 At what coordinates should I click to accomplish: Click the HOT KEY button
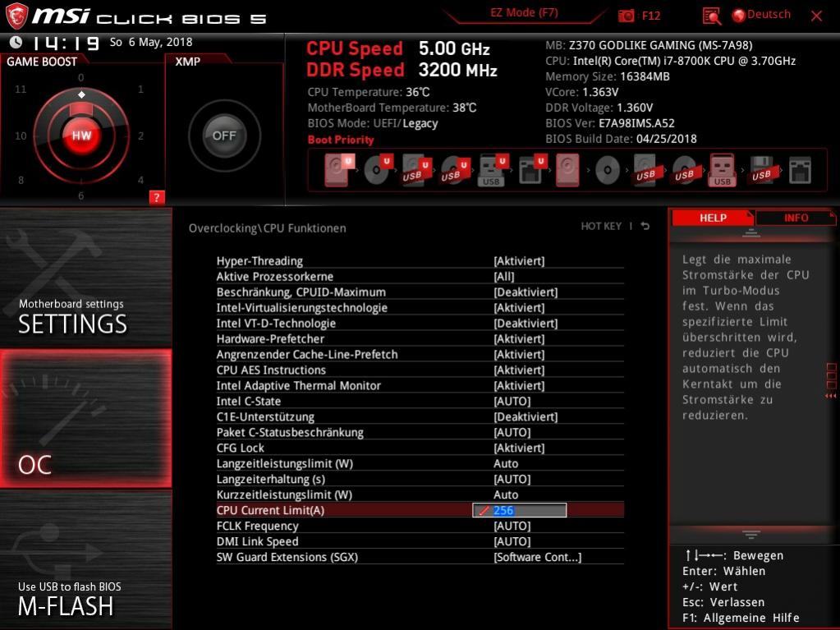[x=601, y=226]
